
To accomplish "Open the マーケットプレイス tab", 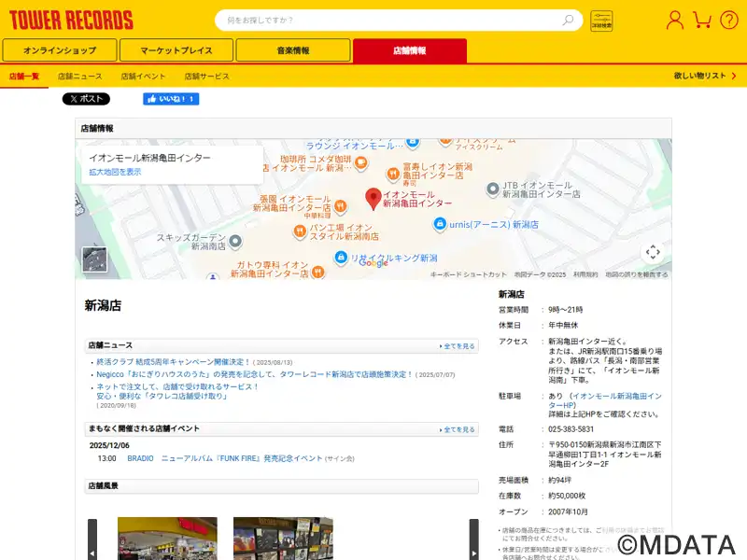I will (x=176, y=50).
